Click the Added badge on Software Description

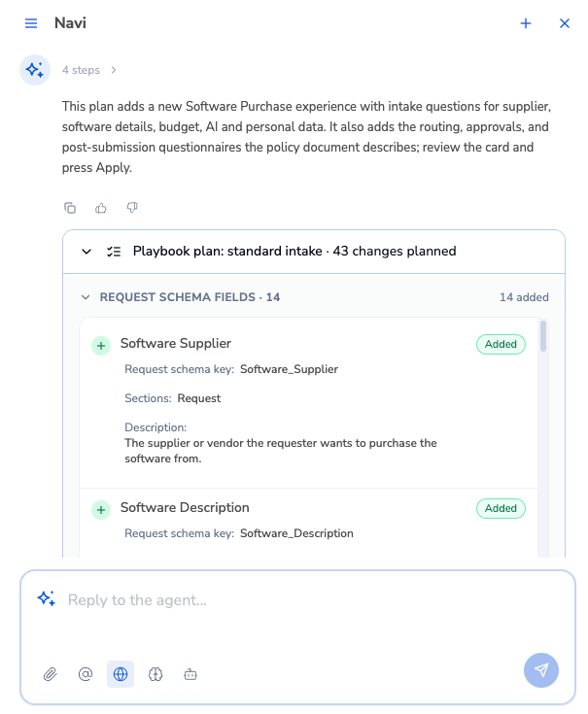[501, 509]
